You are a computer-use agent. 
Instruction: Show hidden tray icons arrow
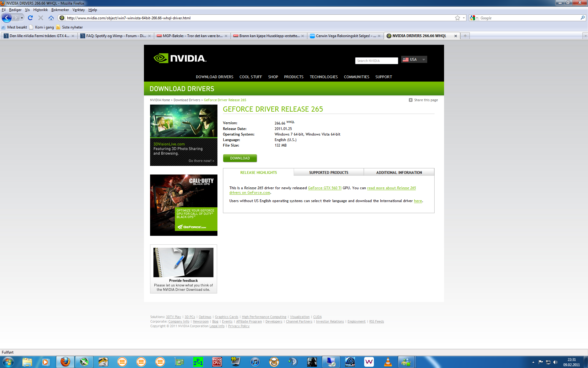click(x=533, y=362)
